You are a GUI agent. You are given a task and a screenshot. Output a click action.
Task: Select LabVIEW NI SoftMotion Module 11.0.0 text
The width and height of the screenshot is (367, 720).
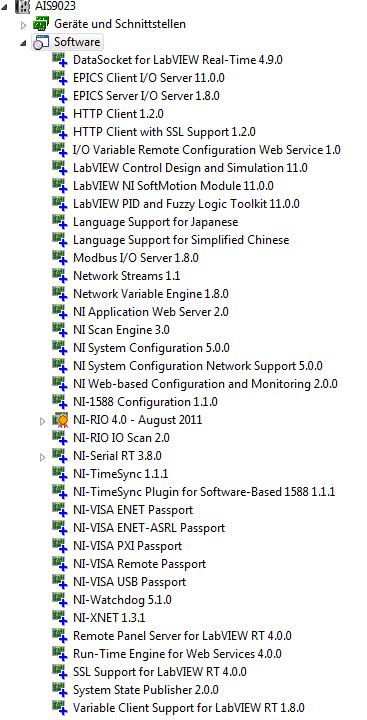(x=173, y=186)
